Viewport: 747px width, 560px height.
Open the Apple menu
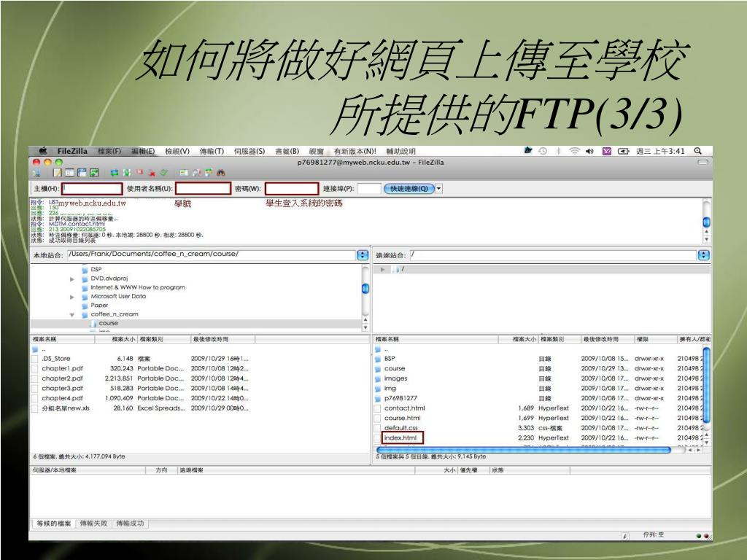[43, 151]
